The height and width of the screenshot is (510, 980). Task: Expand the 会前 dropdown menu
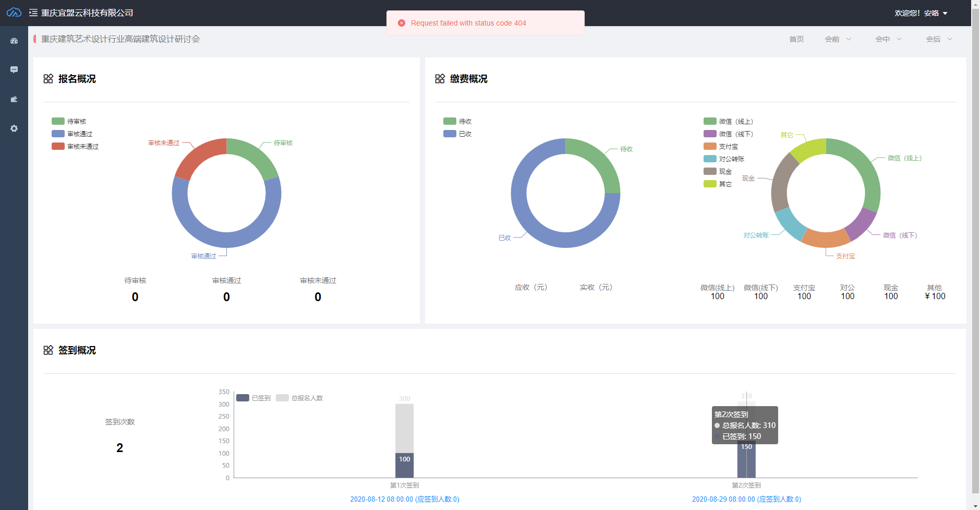(838, 39)
